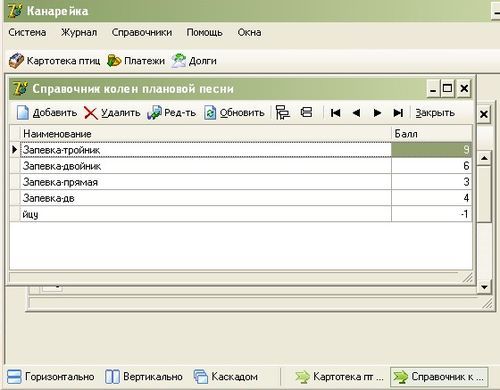
Task: Click the list view layout icon
Action: 306,112
